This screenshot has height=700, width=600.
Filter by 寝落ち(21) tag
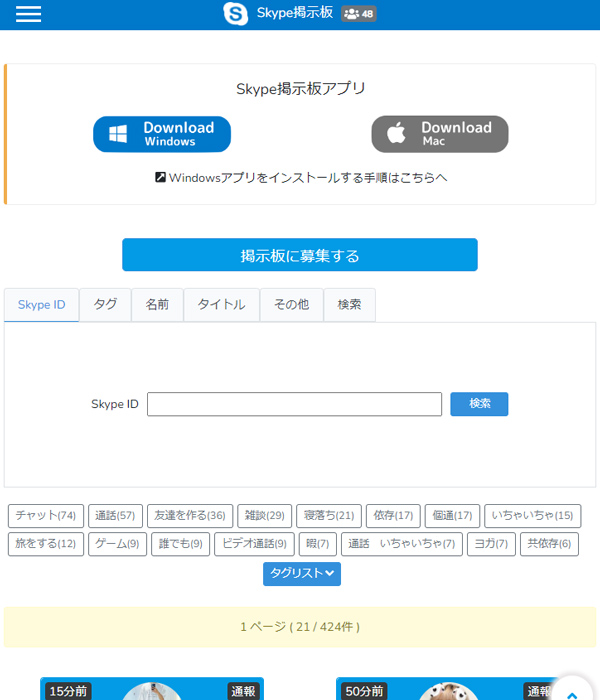[329, 516]
